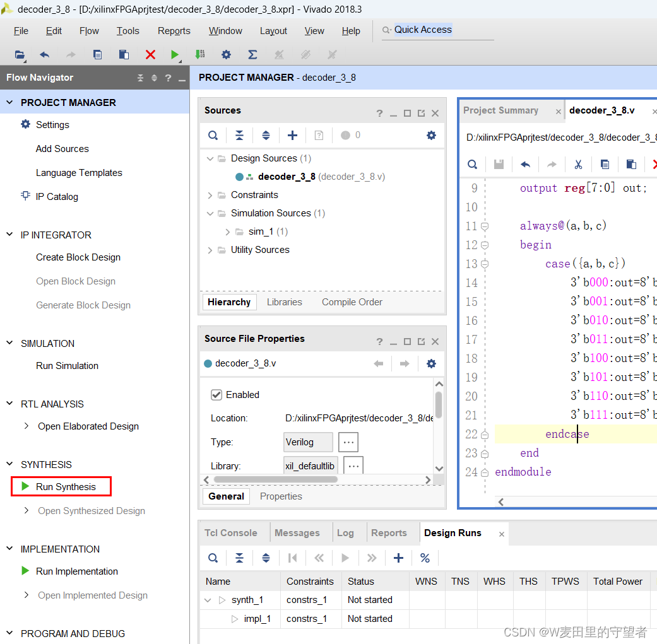Click the main toolbar Undo arrow
The width and height of the screenshot is (657, 644).
[44, 54]
